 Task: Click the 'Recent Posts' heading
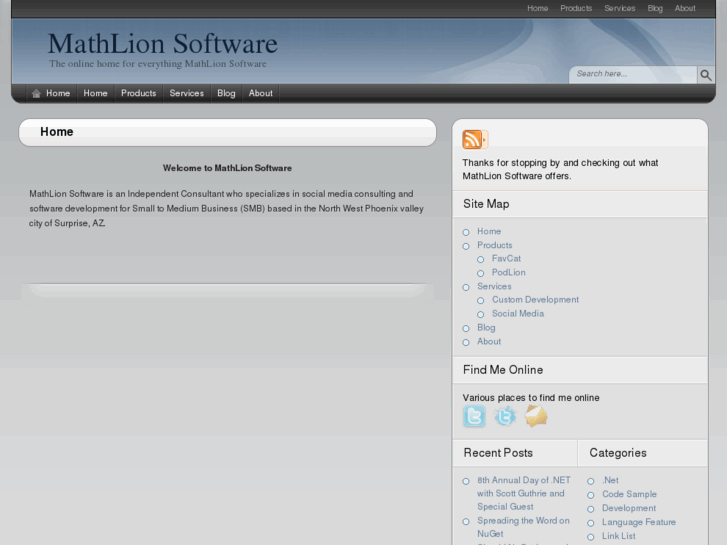(498, 453)
